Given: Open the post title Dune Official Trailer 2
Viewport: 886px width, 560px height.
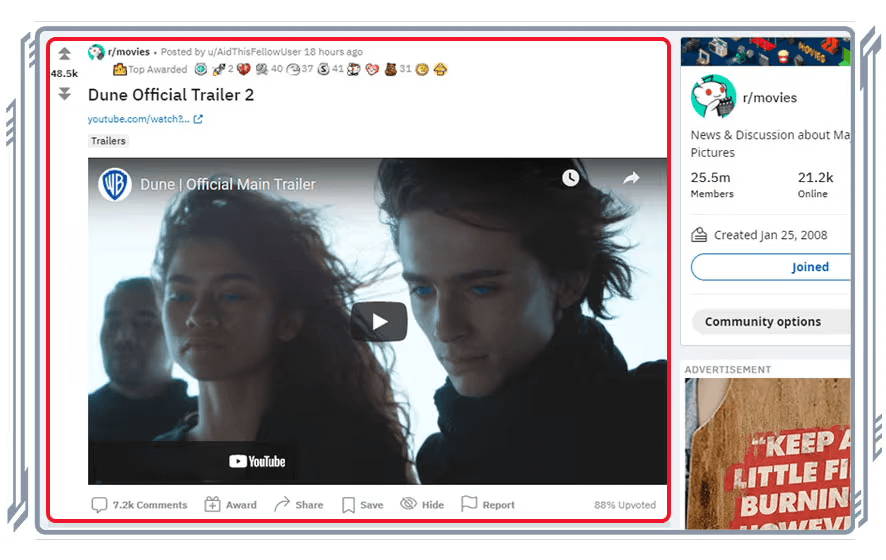Looking at the screenshot, I should point(171,95).
